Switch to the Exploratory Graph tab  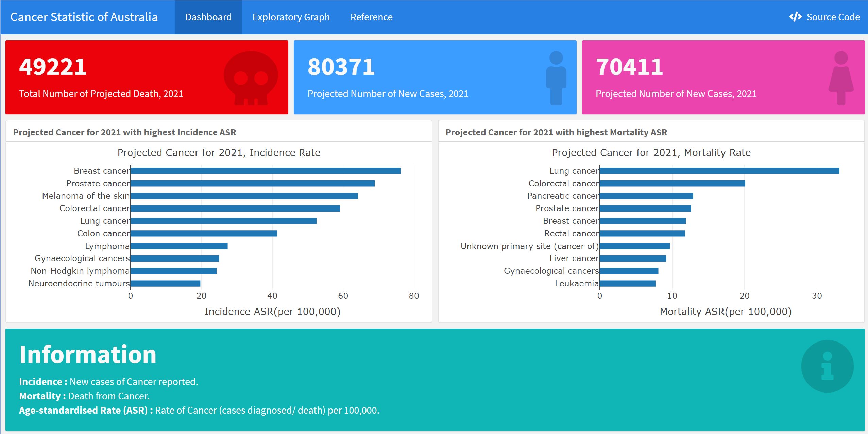click(291, 17)
